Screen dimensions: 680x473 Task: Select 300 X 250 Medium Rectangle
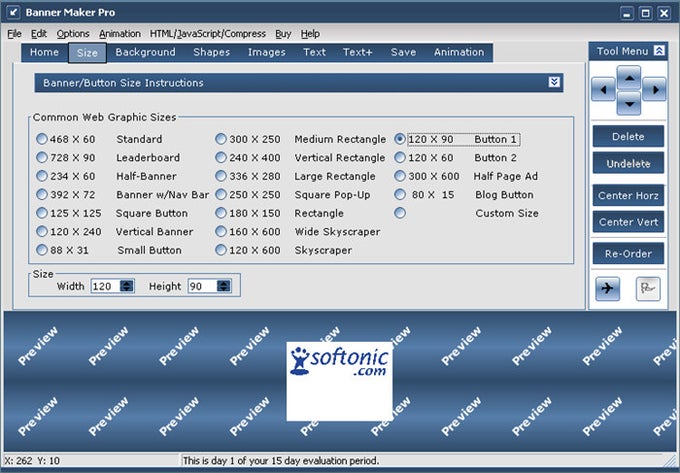(x=221, y=139)
